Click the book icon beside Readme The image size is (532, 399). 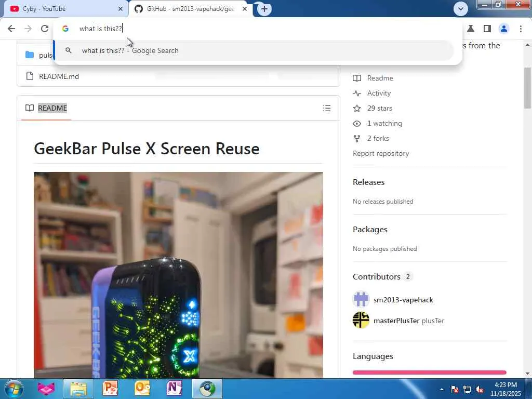tap(357, 78)
